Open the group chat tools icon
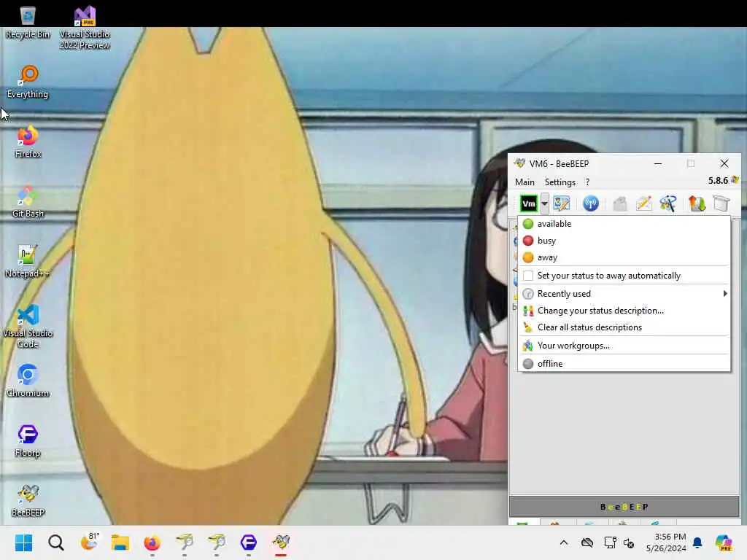 668,204
